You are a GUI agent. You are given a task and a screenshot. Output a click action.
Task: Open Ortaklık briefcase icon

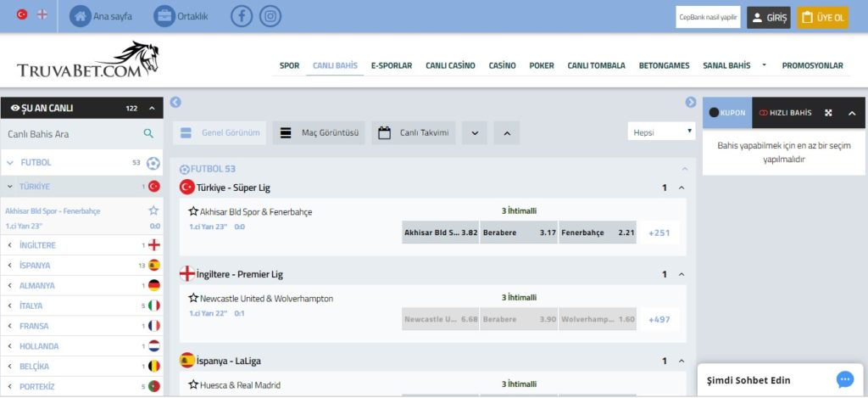click(164, 16)
